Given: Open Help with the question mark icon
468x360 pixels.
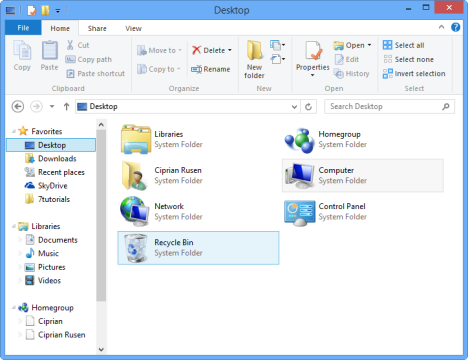Looking at the screenshot, I should pos(456,27).
